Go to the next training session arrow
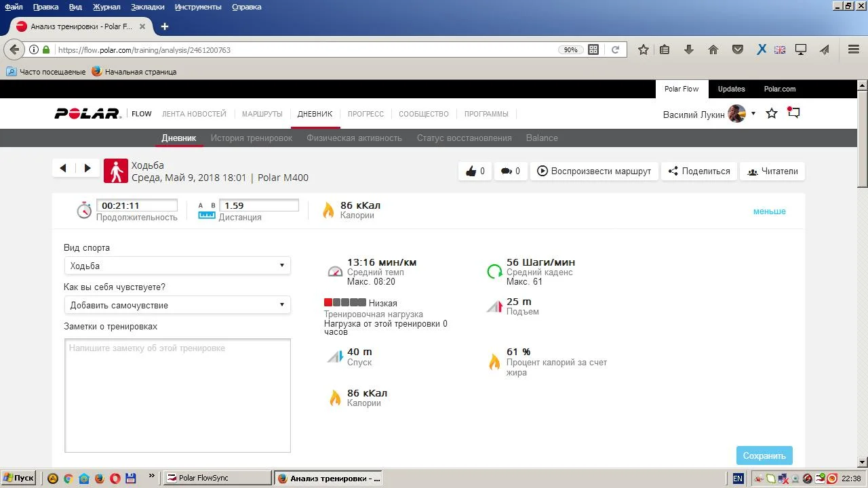868x488 pixels. (87, 168)
